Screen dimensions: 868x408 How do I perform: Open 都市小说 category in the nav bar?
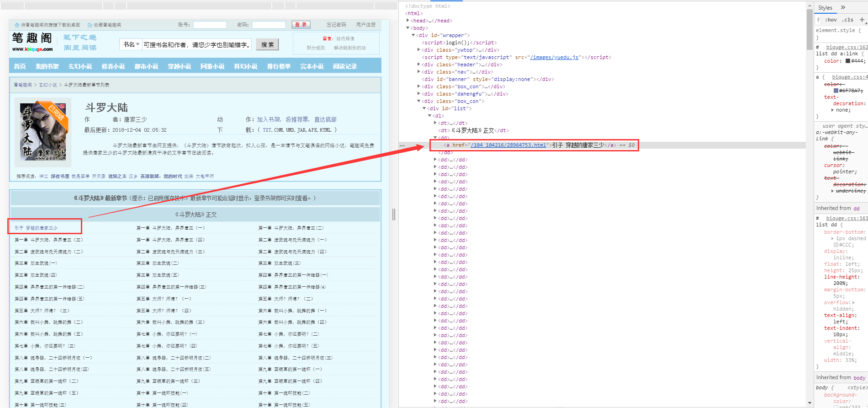146,66
